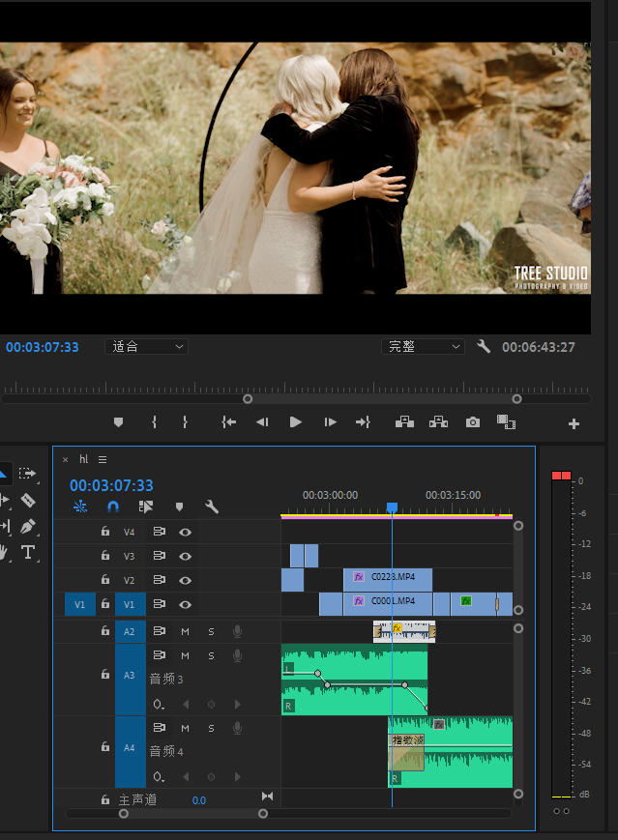618x840 pixels.
Task: Click the Extract button
Action: 438,422
